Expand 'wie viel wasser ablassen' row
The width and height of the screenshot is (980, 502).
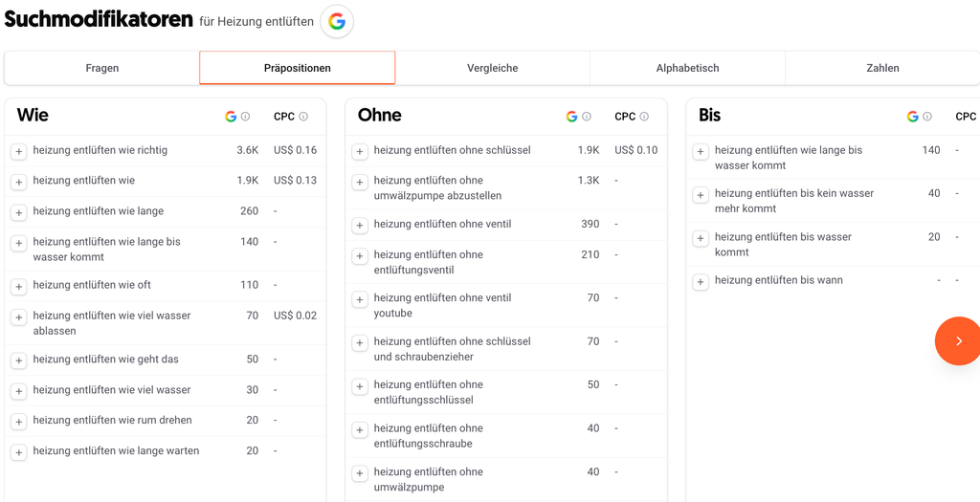click(19, 316)
